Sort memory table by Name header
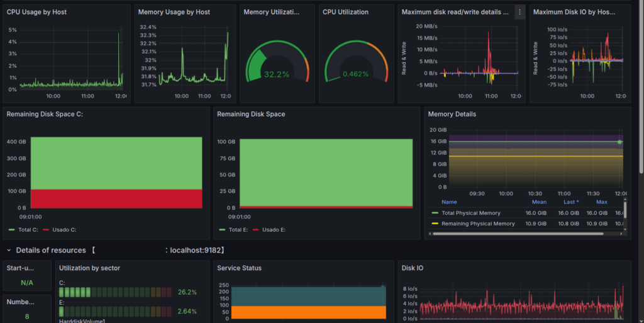The image size is (644, 323). pyautogui.click(x=449, y=202)
